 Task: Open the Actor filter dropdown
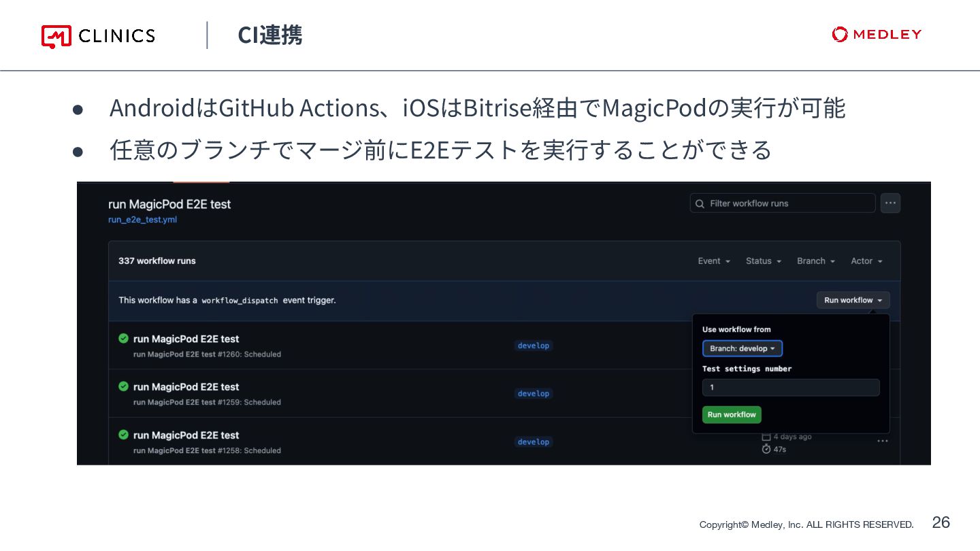click(x=866, y=261)
